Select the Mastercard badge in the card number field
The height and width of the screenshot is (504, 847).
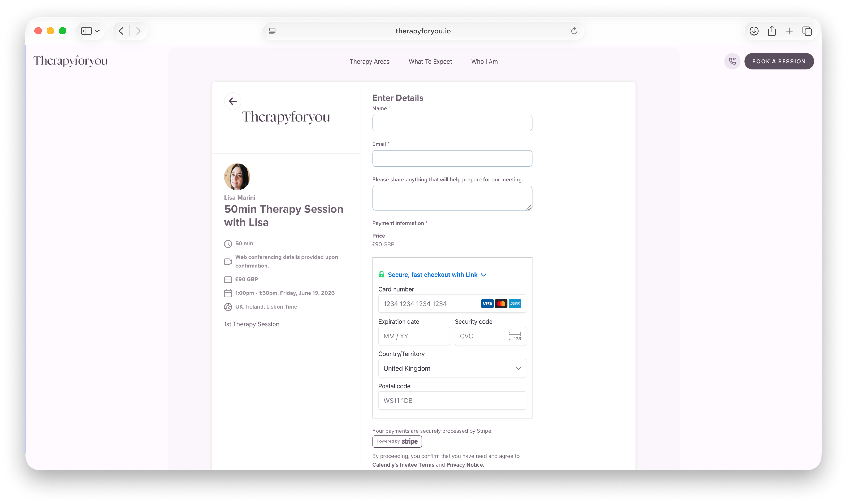pos(501,303)
